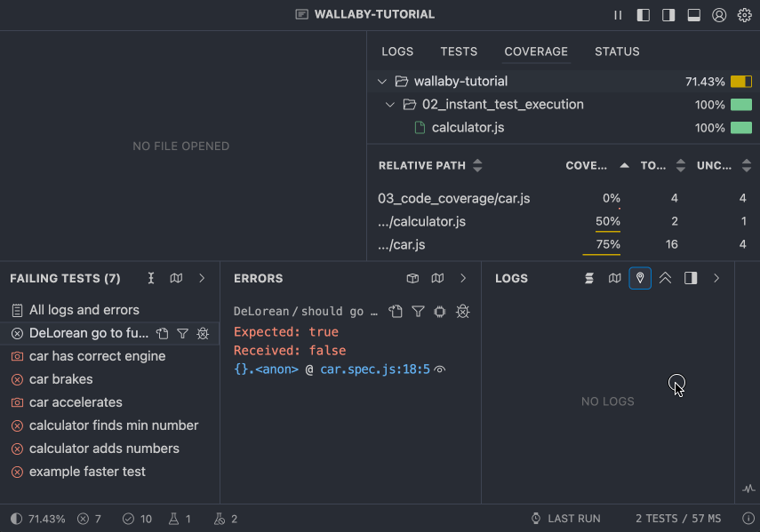Toggle the right split layout view
760x532 pixels.
click(x=668, y=14)
